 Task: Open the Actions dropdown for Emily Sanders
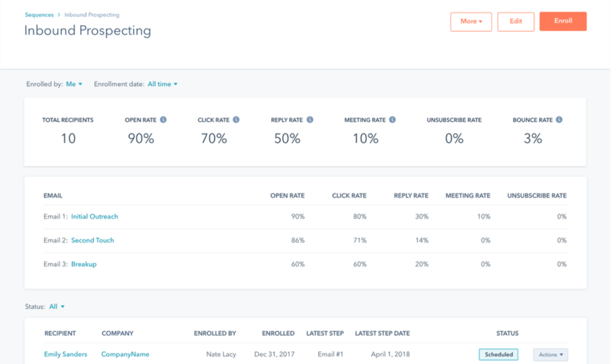coord(550,354)
